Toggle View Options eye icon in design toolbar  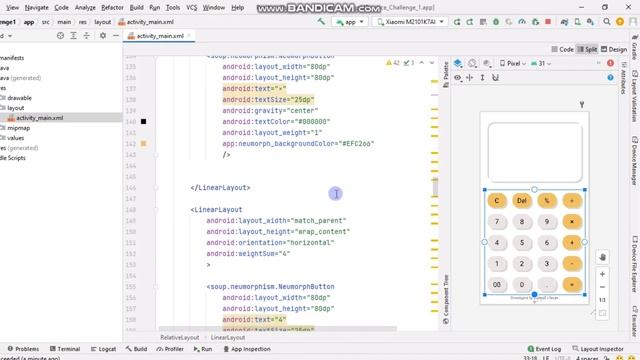458,78
